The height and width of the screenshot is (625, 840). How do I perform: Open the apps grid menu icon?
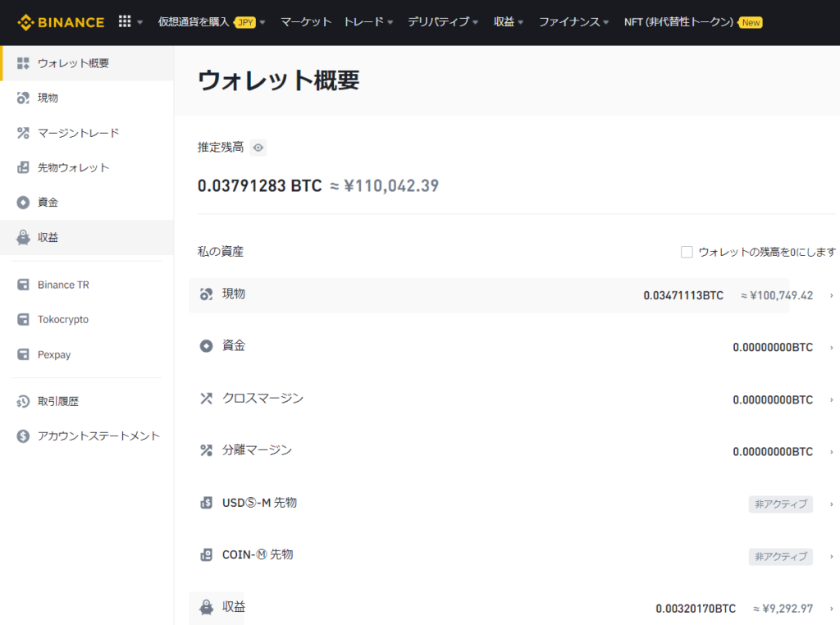pyautogui.click(x=125, y=22)
